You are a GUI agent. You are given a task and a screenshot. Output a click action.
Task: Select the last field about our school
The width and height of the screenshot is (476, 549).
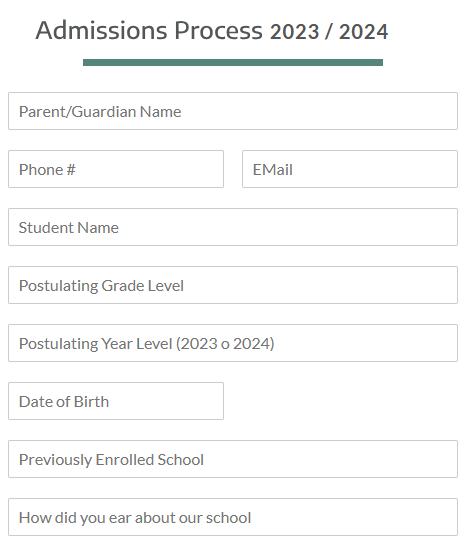(x=233, y=517)
